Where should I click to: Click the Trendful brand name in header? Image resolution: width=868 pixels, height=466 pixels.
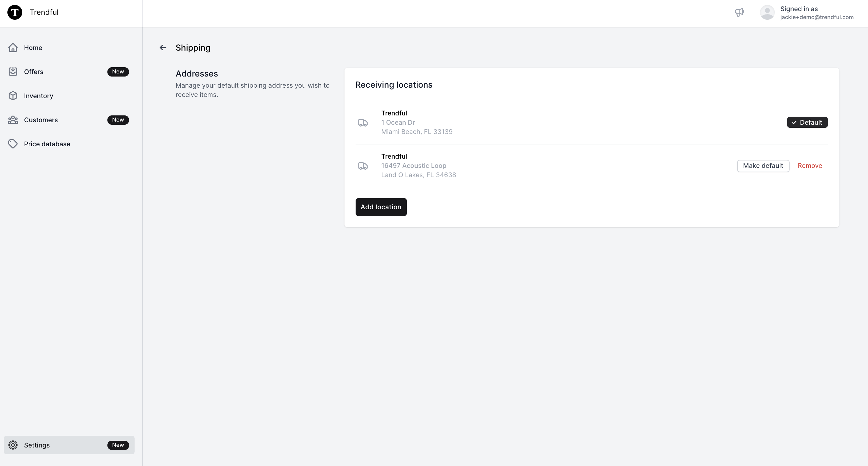[44, 12]
